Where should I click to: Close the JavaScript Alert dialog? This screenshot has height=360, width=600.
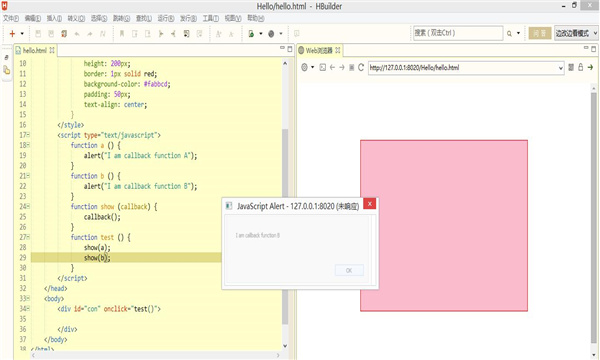pos(370,204)
